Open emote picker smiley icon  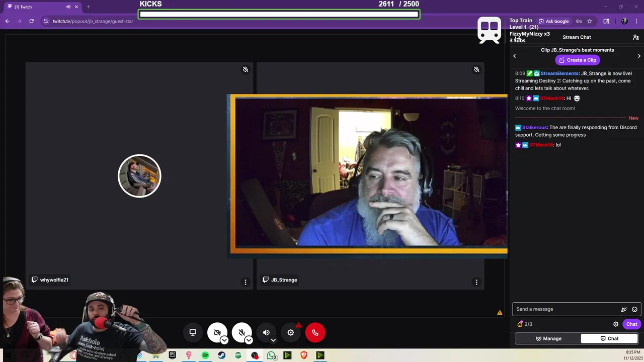pos(634,310)
